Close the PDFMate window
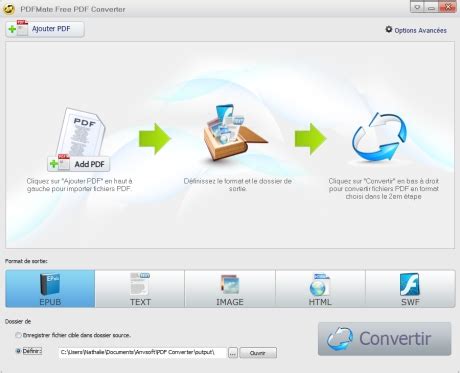460x373 pixels. [448, 7]
